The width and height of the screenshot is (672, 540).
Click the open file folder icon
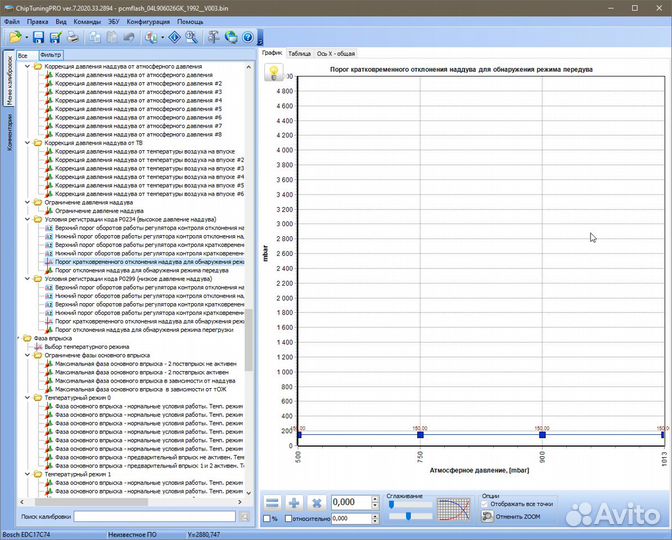(15, 37)
